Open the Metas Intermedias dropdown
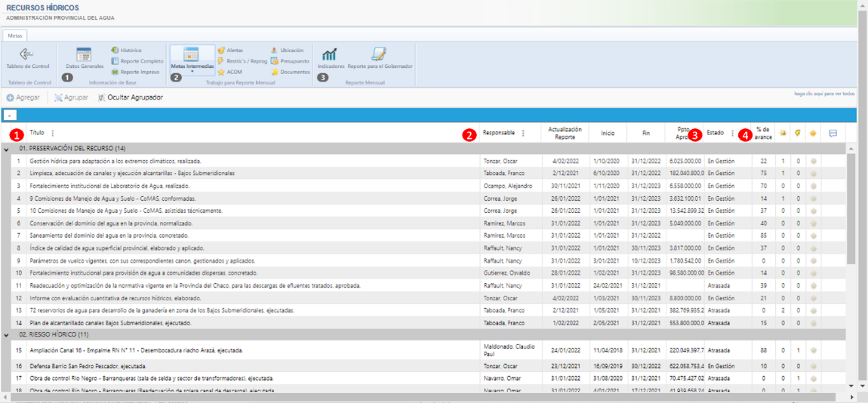The height and width of the screenshot is (403, 868). pos(192,72)
